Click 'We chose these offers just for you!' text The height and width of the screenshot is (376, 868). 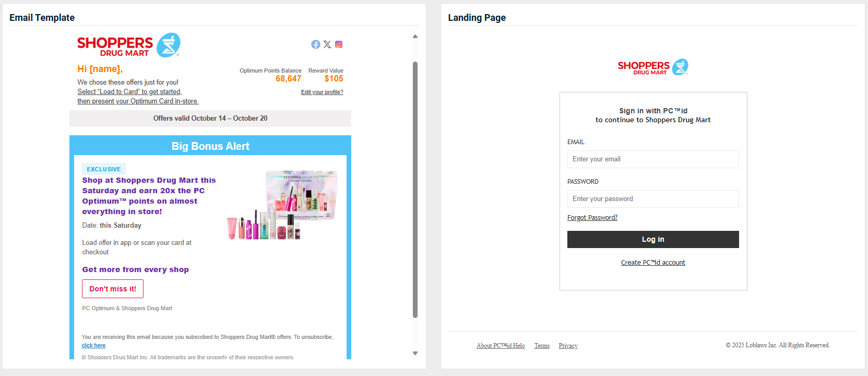128,83
